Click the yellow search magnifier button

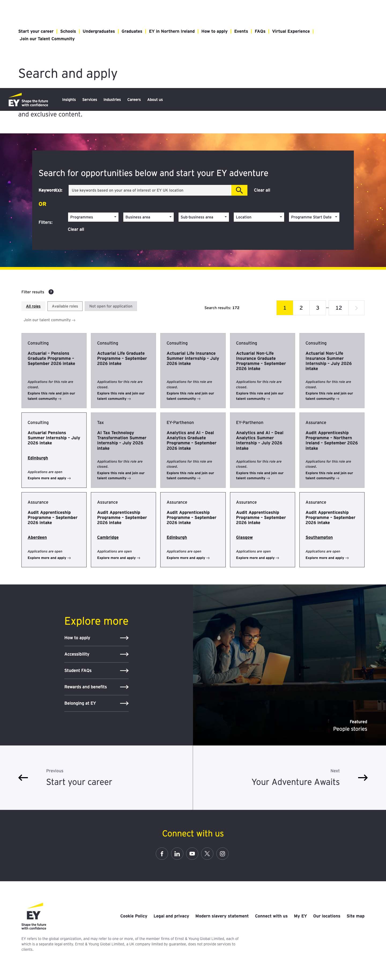tap(239, 190)
